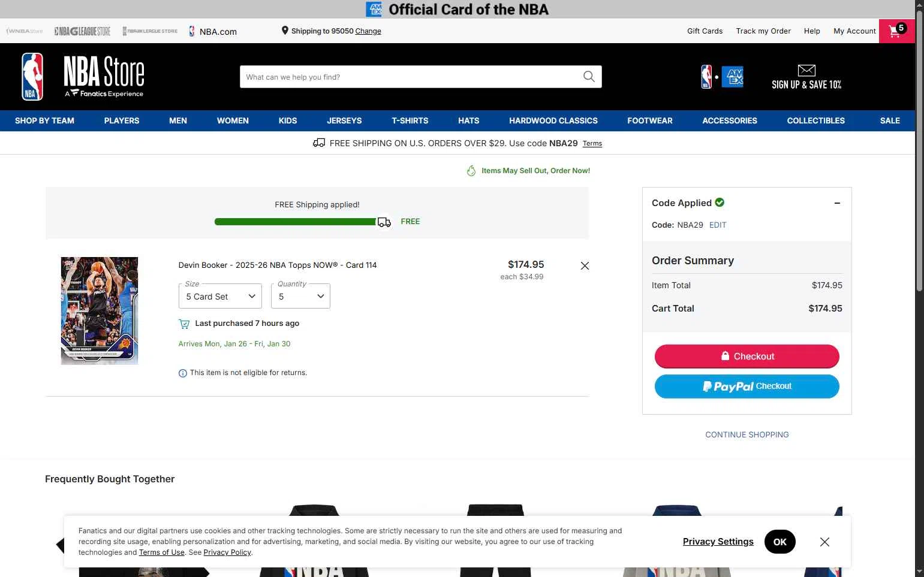Click Change shipping zip link

tap(368, 31)
